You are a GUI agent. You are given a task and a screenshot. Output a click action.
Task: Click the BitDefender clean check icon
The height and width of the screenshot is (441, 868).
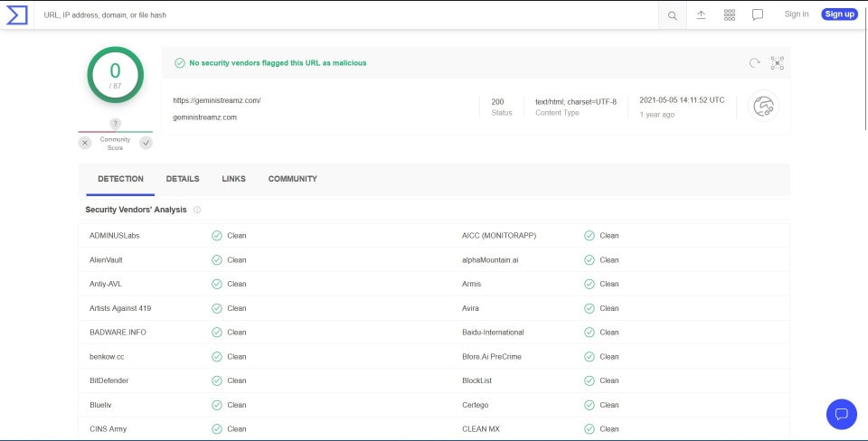point(217,380)
